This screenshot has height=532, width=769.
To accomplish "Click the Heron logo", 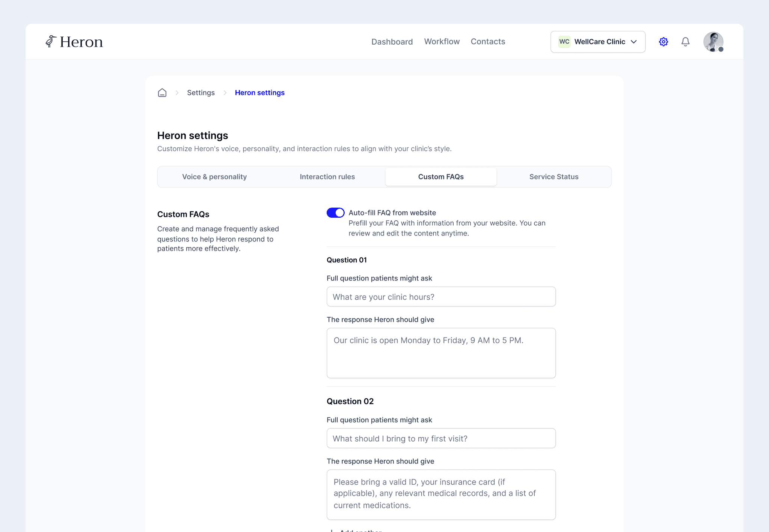I will [74, 42].
